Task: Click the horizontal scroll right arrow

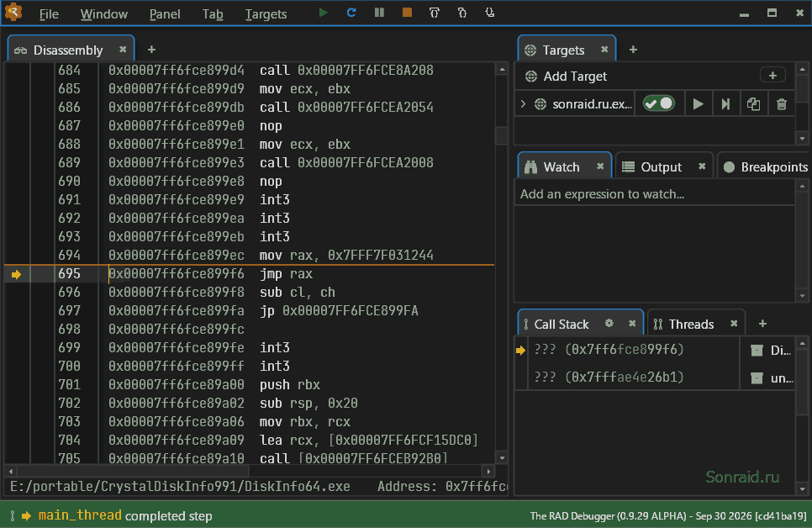Action: click(488, 471)
